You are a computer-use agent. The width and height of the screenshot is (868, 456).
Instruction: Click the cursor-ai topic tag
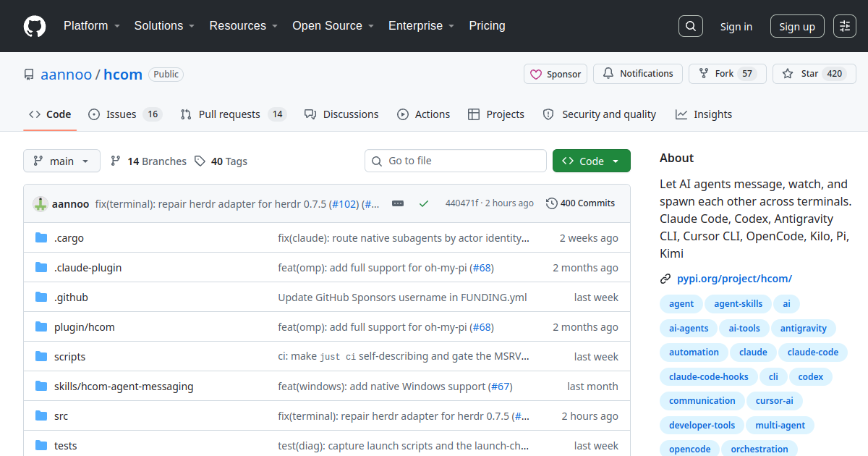[775, 401]
